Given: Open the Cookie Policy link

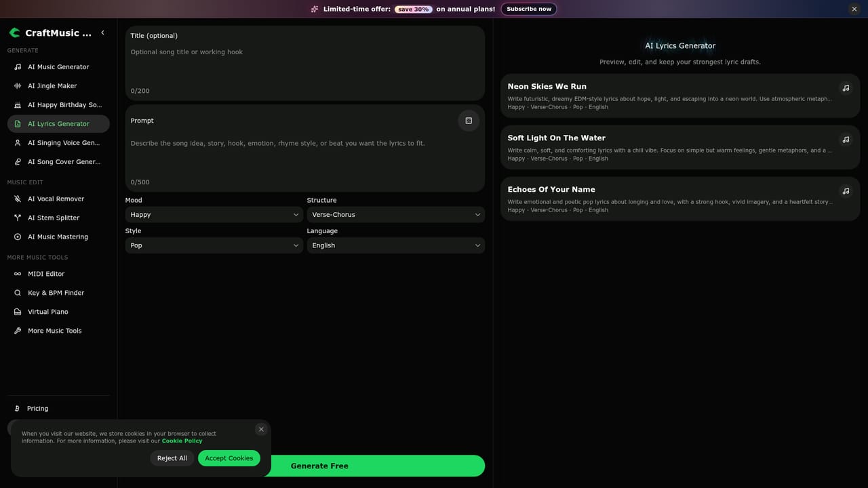Looking at the screenshot, I should click(x=182, y=441).
